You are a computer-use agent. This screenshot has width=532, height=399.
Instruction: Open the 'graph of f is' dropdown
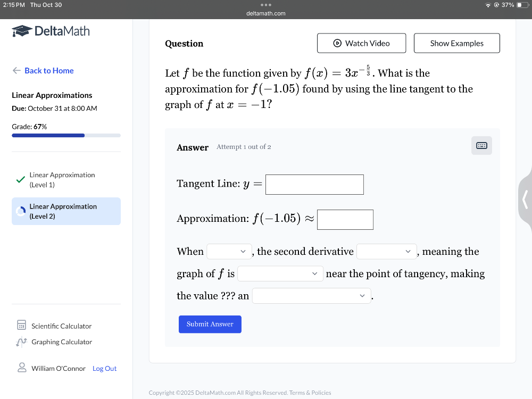tap(280, 273)
